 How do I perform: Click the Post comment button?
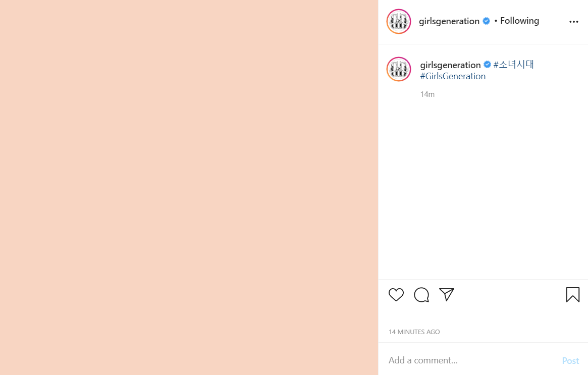pos(570,361)
